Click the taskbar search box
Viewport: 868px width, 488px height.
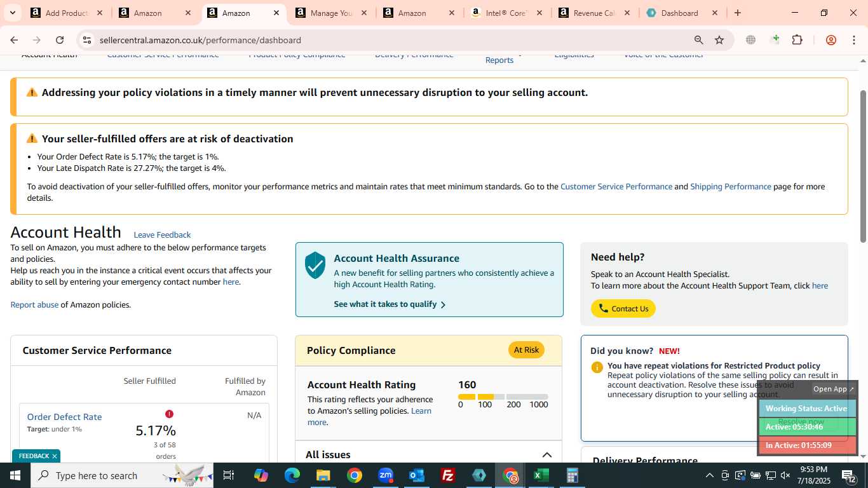click(x=121, y=475)
